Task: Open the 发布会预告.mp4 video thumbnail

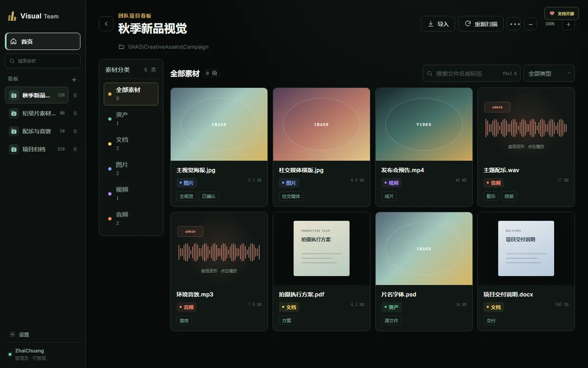Action: [424, 124]
